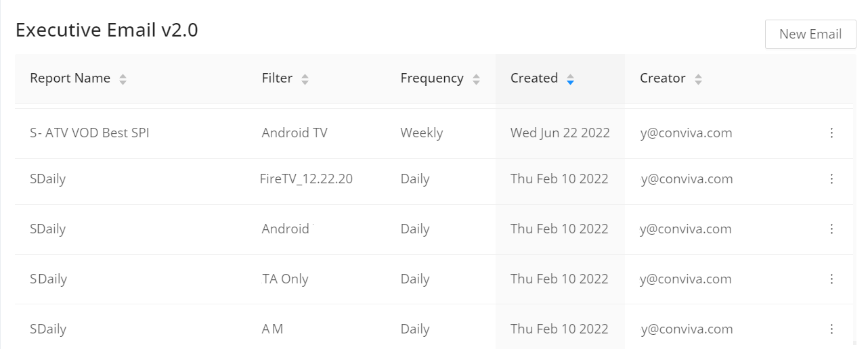This screenshot has height=349, width=868.
Task: Click the Frequency column header label
Action: (431, 78)
